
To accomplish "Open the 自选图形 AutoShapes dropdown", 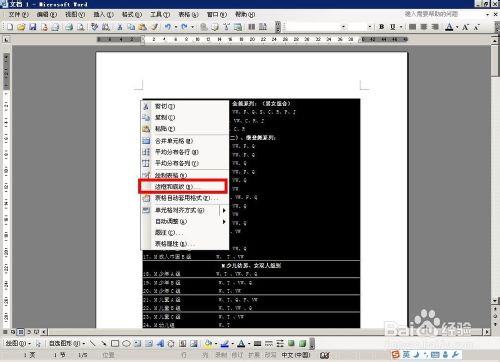I will (x=67, y=343).
